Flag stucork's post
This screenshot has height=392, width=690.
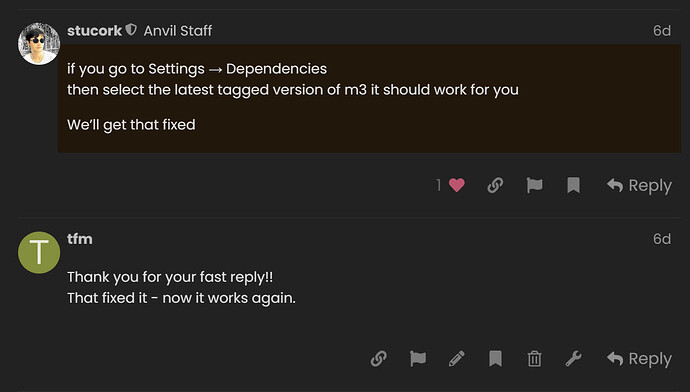tap(534, 185)
